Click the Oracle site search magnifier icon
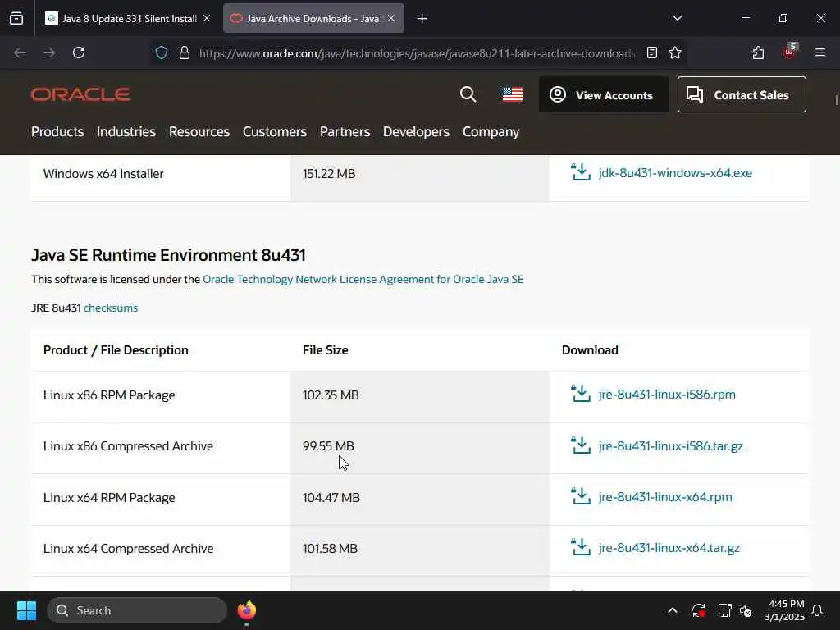This screenshot has width=840, height=630. (x=468, y=94)
